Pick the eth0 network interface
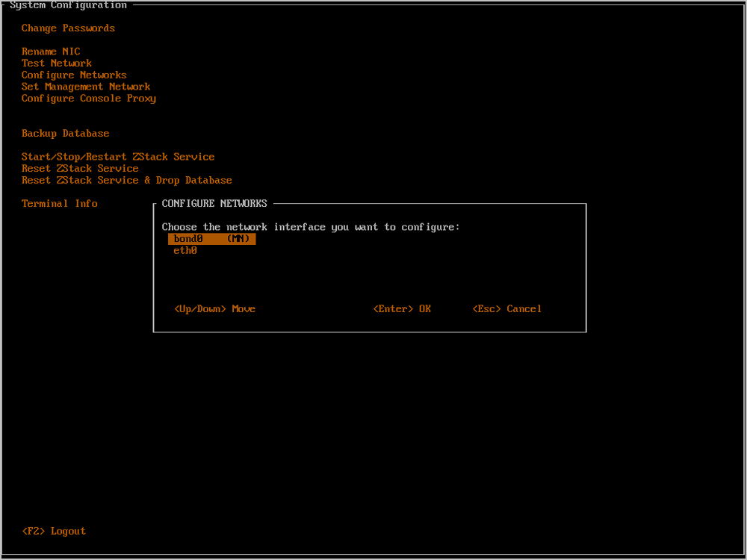The width and height of the screenshot is (747, 560). pos(185,251)
